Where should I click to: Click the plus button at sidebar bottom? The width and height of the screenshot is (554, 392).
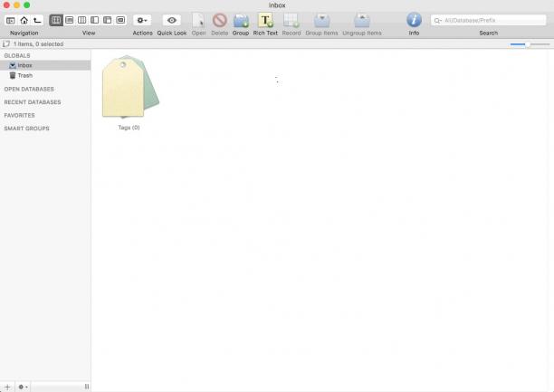click(x=7, y=387)
